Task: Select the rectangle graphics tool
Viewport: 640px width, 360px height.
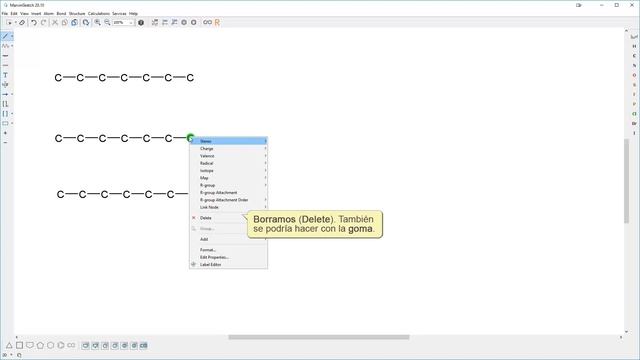Action: pyautogui.click(x=5, y=123)
